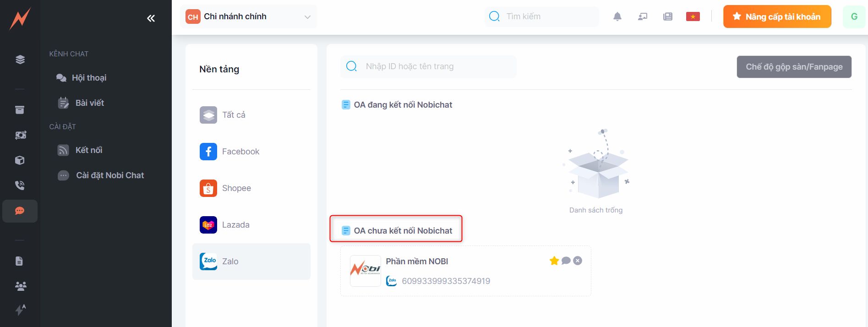Open the lightning automation sidebar icon

21,310
